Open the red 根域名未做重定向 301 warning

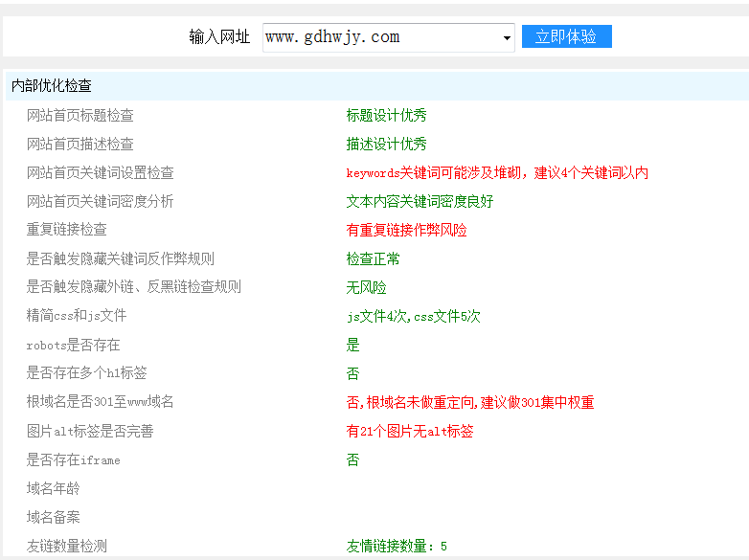[469, 403]
